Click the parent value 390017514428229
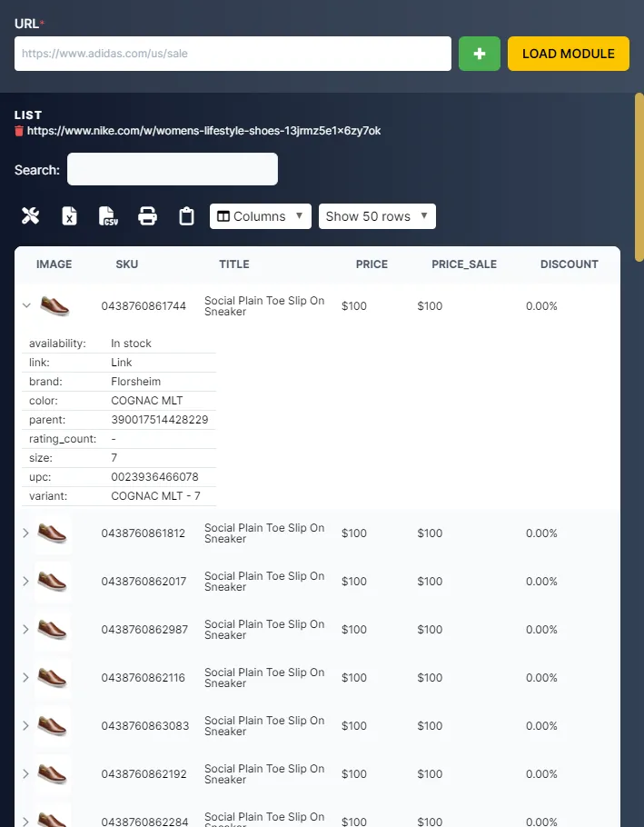 (160, 419)
